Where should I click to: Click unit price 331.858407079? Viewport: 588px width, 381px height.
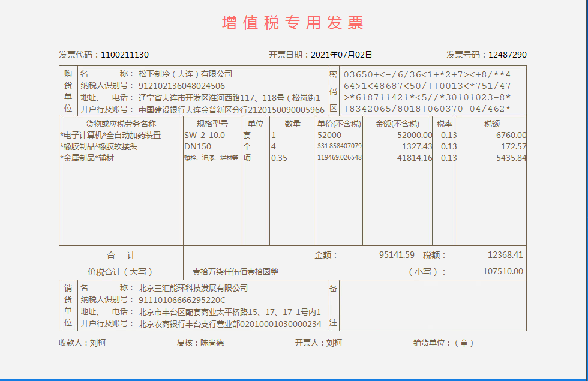(x=340, y=146)
